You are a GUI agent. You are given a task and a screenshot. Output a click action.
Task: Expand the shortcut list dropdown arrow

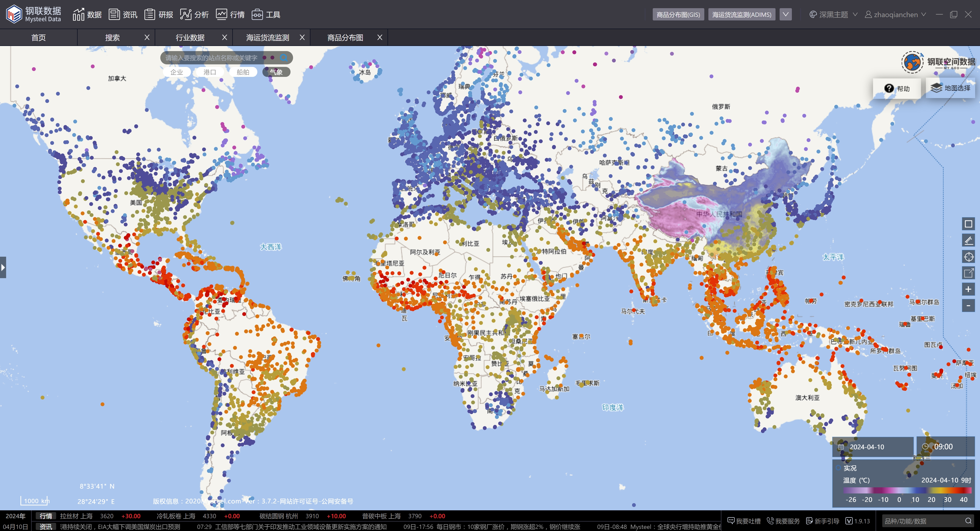(785, 15)
